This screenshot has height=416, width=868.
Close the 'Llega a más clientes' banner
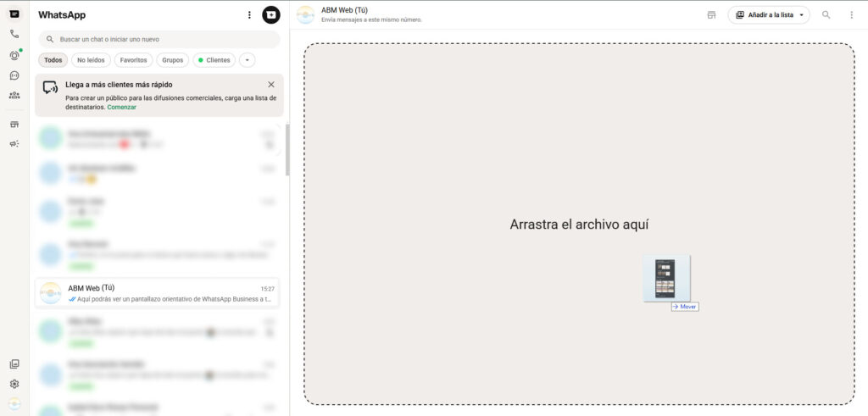tap(271, 85)
